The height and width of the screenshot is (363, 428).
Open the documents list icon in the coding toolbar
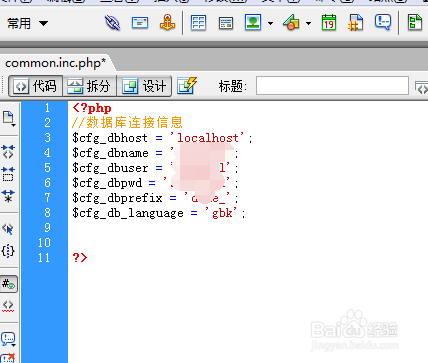(9, 118)
